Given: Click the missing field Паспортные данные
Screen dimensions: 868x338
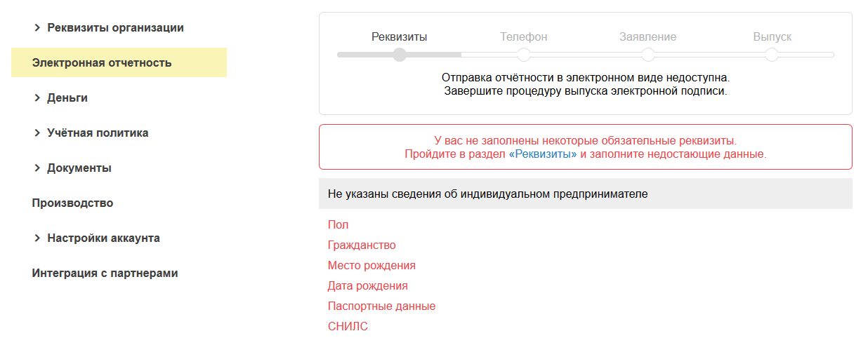Looking at the screenshot, I should pyautogui.click(x=381, y=306).
